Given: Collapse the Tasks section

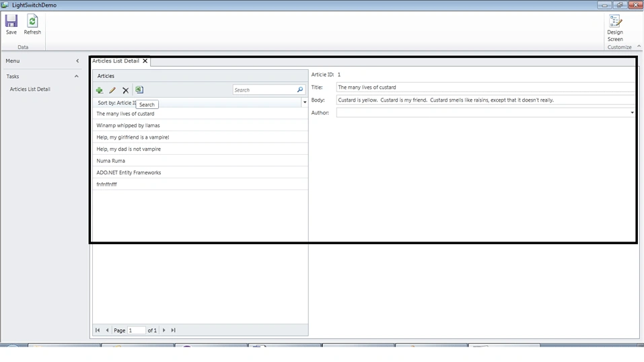Looking at the screenshot, I should click(x=77, y=76).
